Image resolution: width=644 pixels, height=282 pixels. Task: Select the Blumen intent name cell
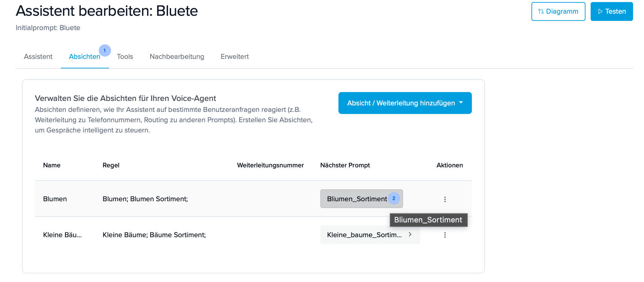coord(55,199)
